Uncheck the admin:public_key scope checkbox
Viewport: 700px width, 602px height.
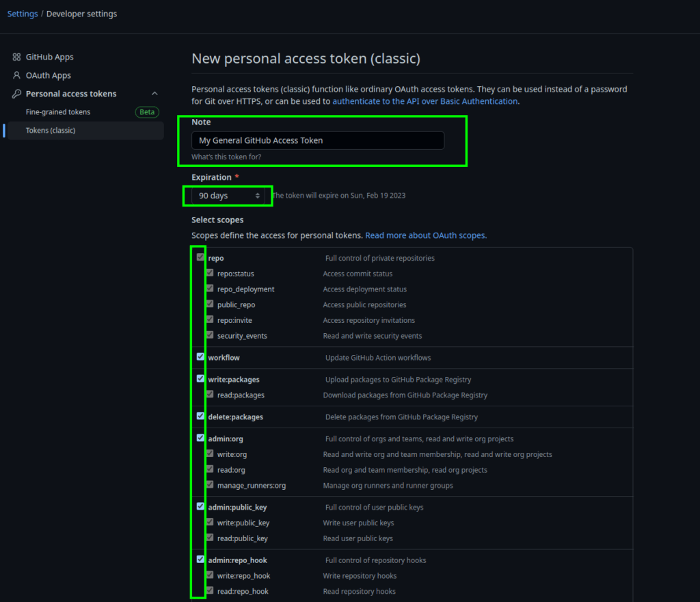click(x=200, y=506)
